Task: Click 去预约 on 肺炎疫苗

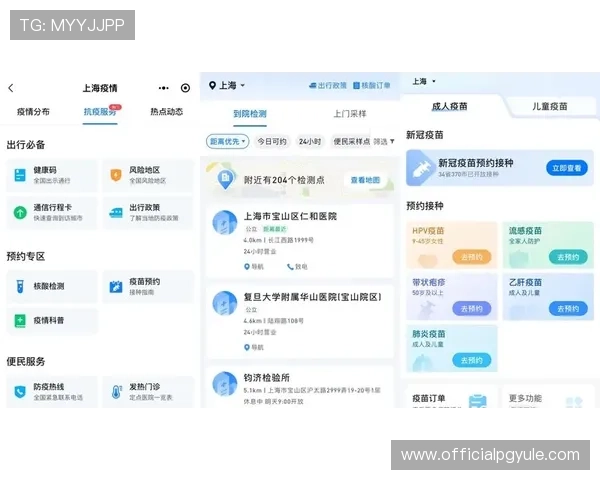Action: tap(471, 360)
